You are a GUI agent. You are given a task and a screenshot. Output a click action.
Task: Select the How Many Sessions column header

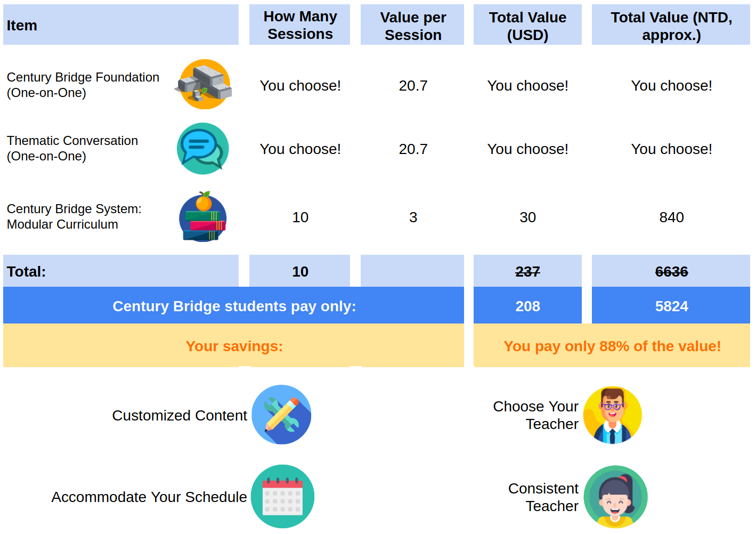300,25
